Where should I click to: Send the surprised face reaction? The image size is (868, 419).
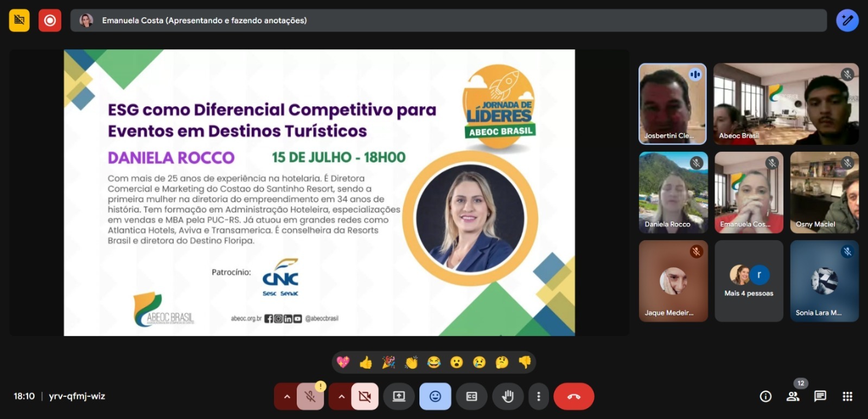click(457, 362)
